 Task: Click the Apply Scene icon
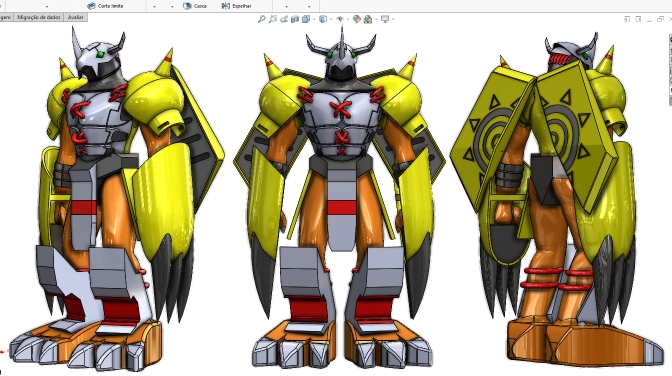coord(368,19)
